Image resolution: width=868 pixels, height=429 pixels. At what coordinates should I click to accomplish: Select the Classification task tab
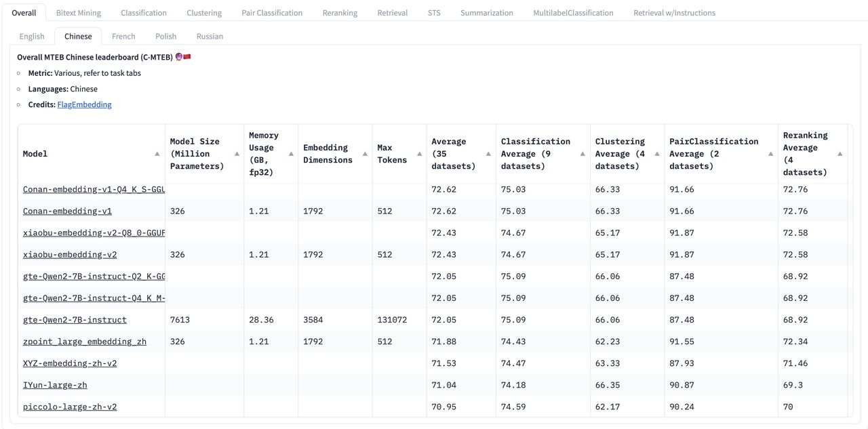(x=144, y=13)
